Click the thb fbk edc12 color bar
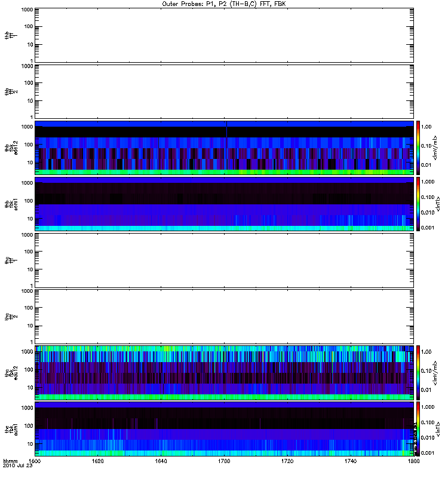 click(418, 148)
